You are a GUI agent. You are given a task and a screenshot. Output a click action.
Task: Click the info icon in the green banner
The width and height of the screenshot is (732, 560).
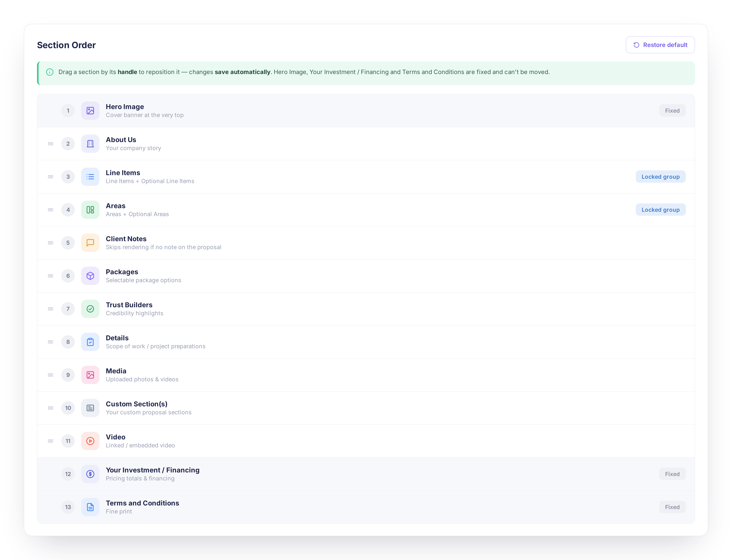(x=50, y=72)
